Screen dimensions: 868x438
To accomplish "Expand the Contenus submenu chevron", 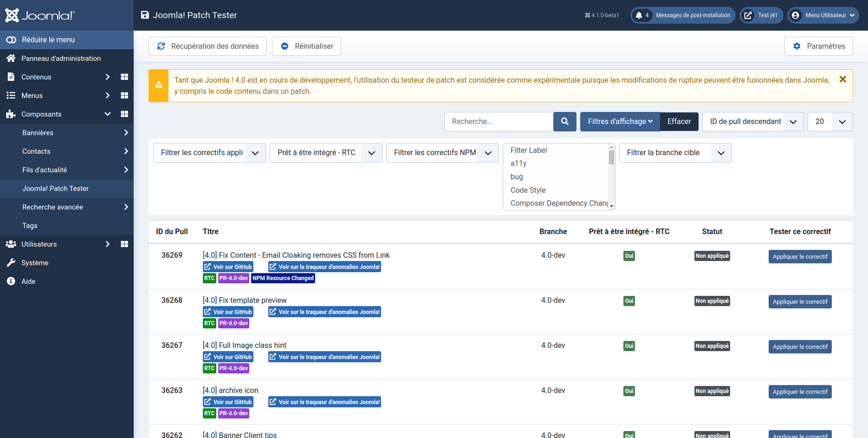I will point(108,77).
